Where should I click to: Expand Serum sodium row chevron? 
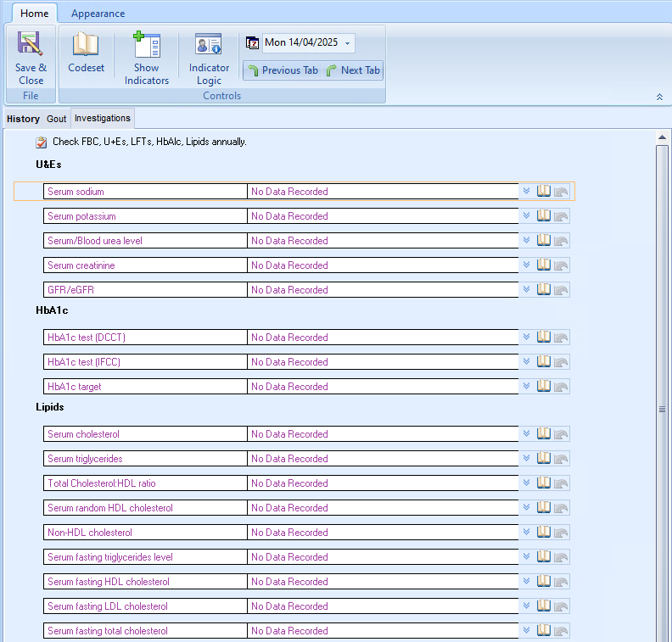click(x=527, y=191)
